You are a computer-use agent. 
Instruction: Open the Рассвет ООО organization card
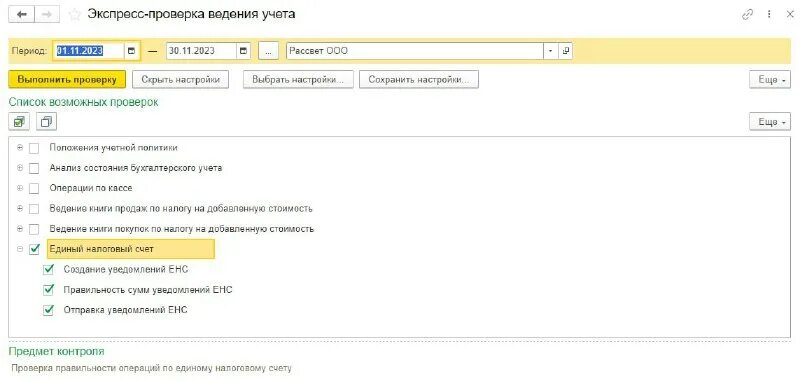tap(565, 51)
